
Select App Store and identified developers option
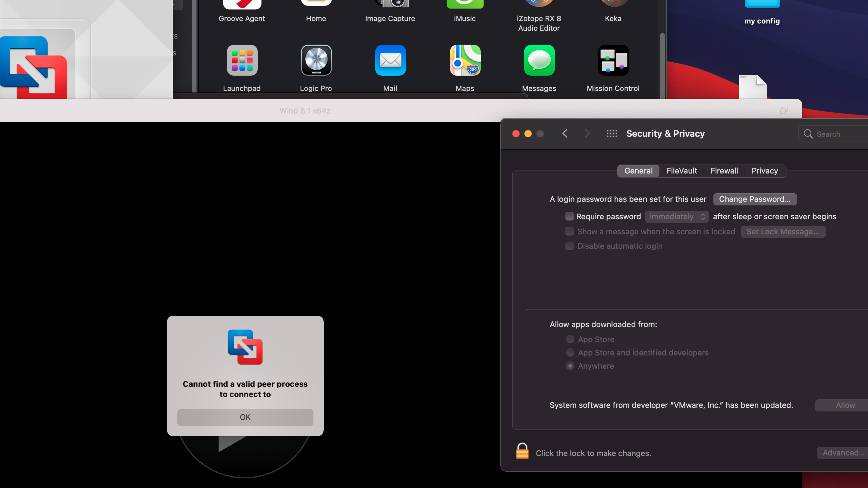click(x=570, y=353)
